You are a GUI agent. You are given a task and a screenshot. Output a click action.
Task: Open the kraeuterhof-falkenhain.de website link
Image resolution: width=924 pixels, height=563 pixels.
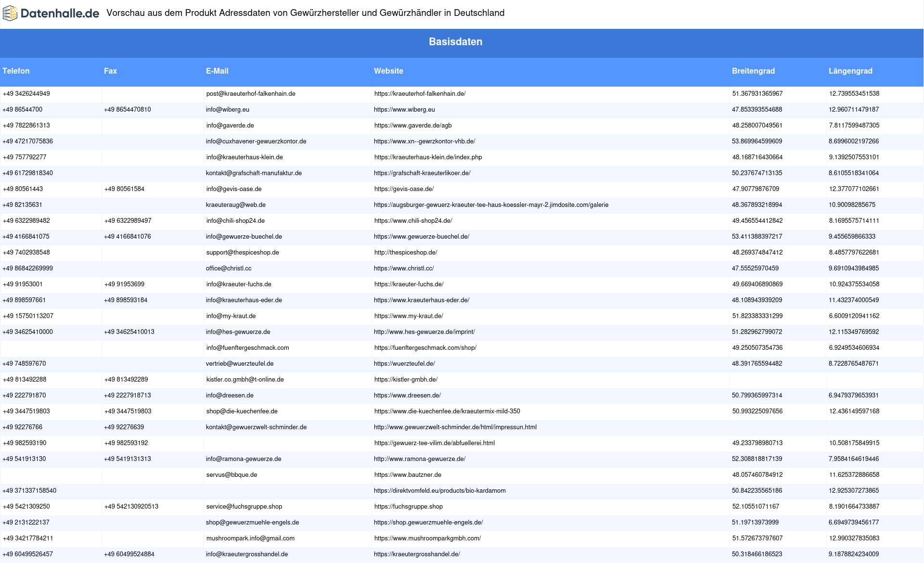click(420, 94)
